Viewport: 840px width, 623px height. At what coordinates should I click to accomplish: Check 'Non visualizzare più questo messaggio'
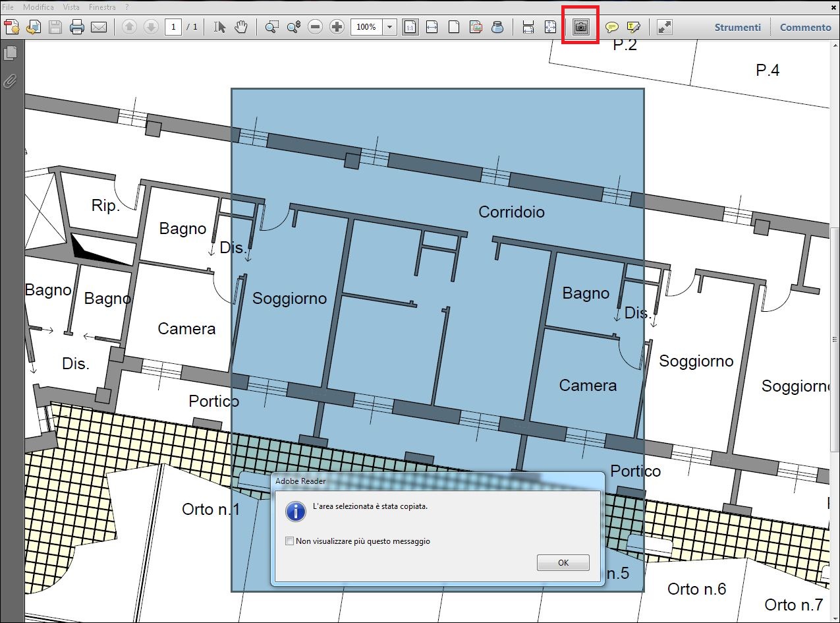coord(289,541)
